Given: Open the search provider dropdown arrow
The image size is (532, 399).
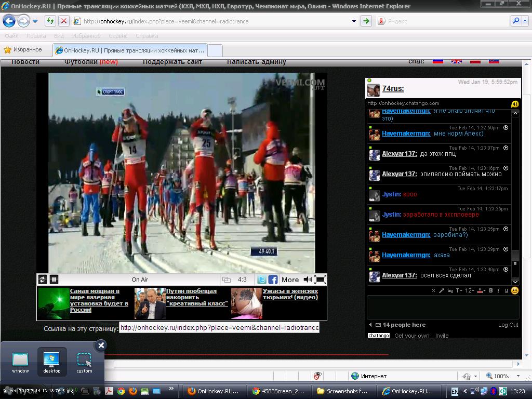Looking at the screenshot, I should tap(525, 21).
